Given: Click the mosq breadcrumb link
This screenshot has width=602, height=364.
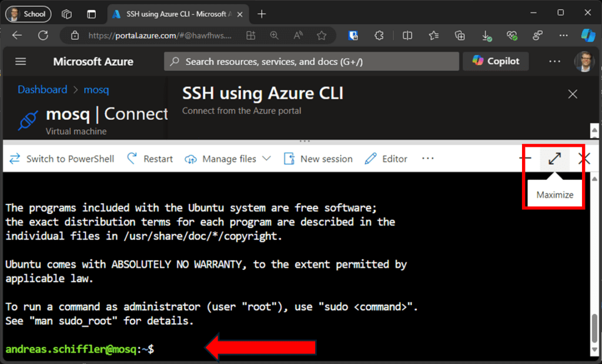Looking at the screenshot, I should tap(96, 90).
